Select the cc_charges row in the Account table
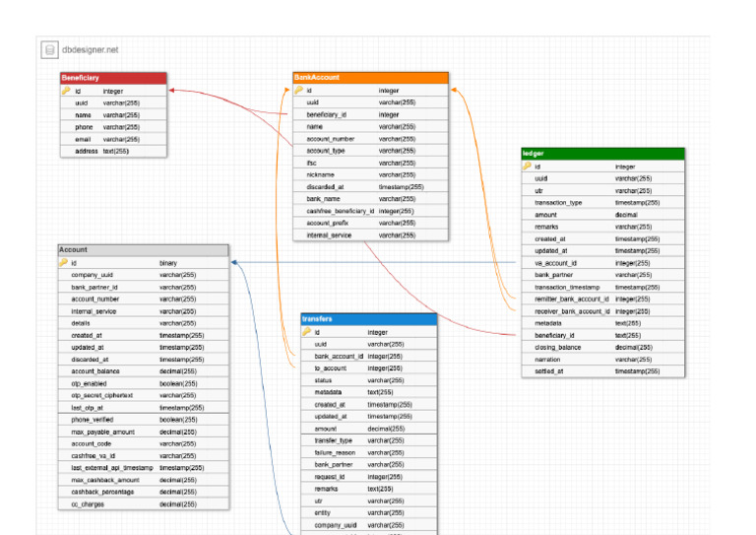 pos(143,504)
